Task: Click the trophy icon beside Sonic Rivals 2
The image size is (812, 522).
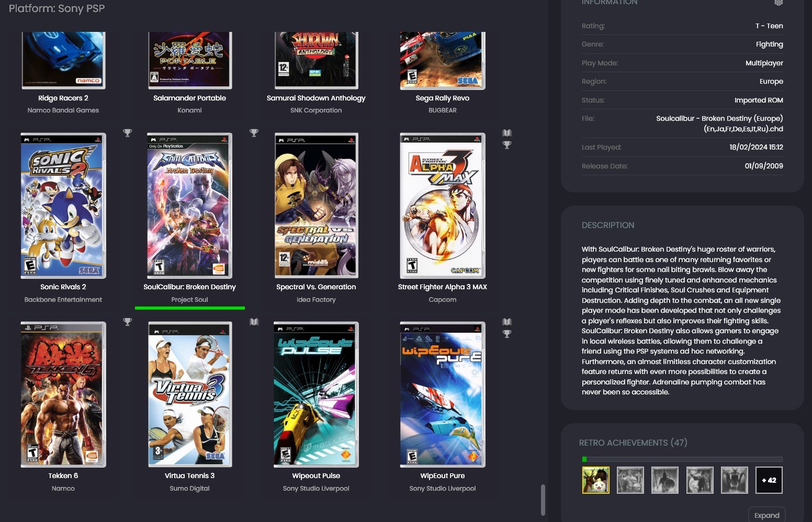Action: click(x=127, y=133)
